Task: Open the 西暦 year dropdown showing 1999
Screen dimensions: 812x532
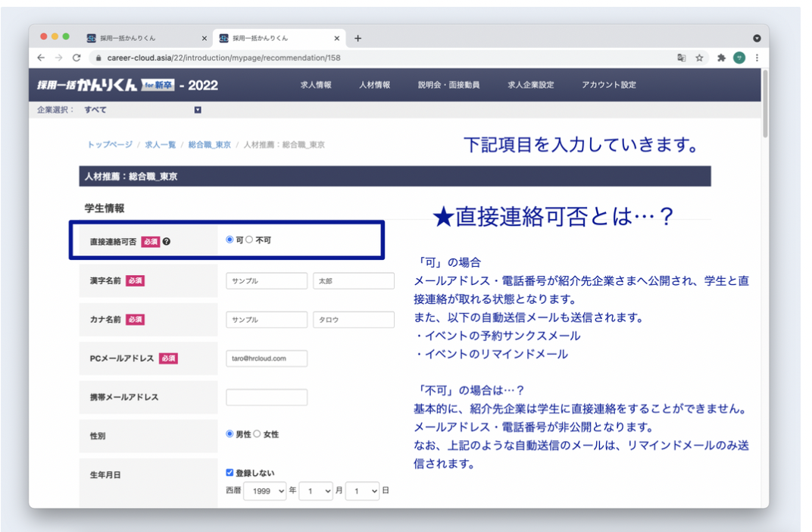Action: click(x=264, y=491)
